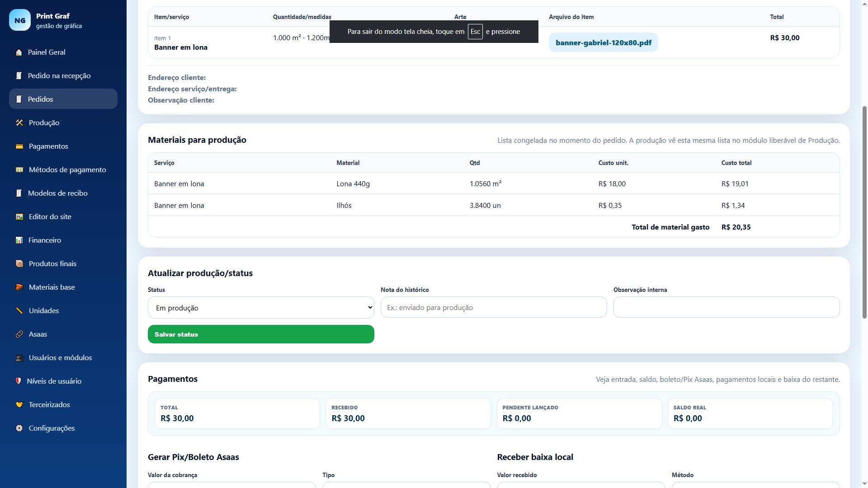This screenshot has height=488, width=868.
Task: Click the Níveis de usuário shield icon
Action: tap(19, 381)
